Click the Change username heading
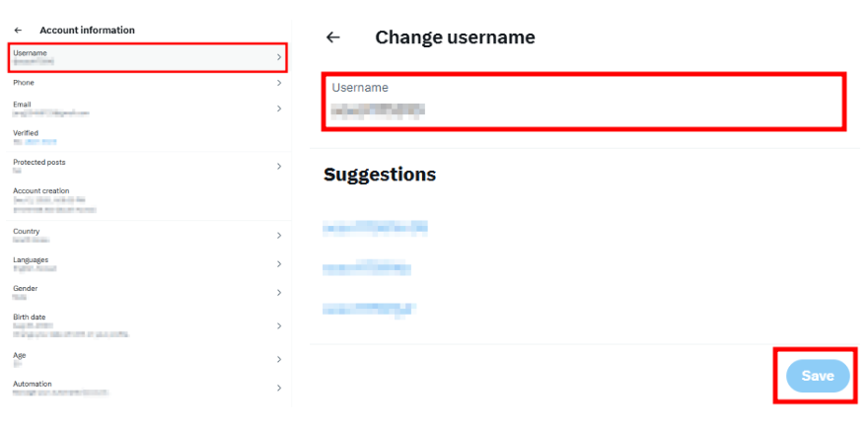The width and height of the screenshot is (868, 428). [x=455, y=37]
